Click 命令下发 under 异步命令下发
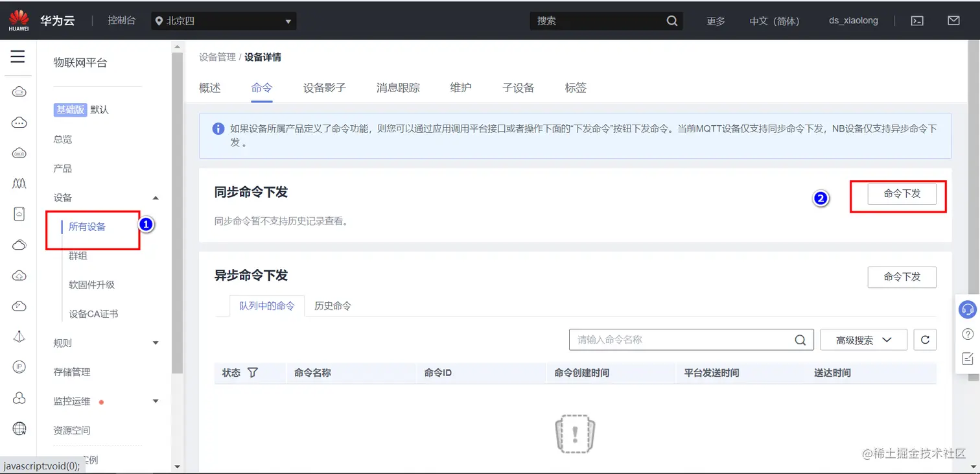The image size is (980, 474). 902,277
